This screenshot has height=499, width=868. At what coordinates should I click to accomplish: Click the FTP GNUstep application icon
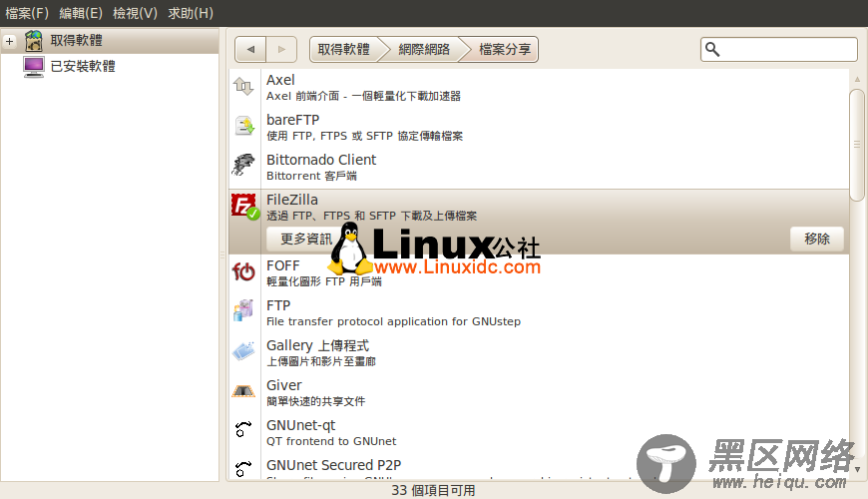[243, 310]
